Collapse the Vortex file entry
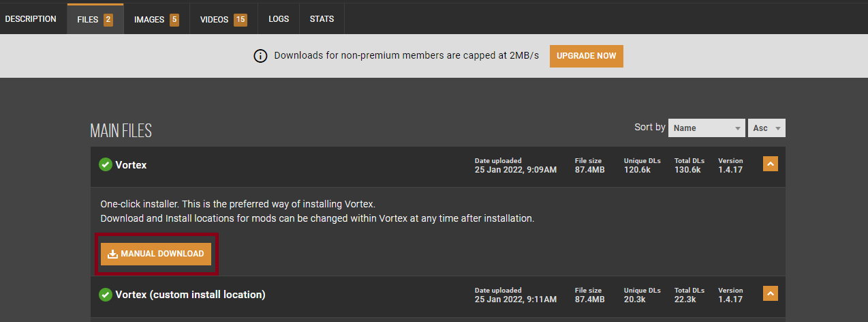The width and height of the screenshot is (868, 322). 770,164
